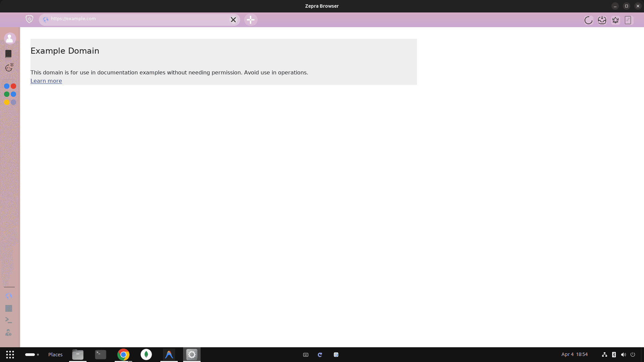
Task: Select the red swatch in the sidebar palette
Action: point(13,86)
